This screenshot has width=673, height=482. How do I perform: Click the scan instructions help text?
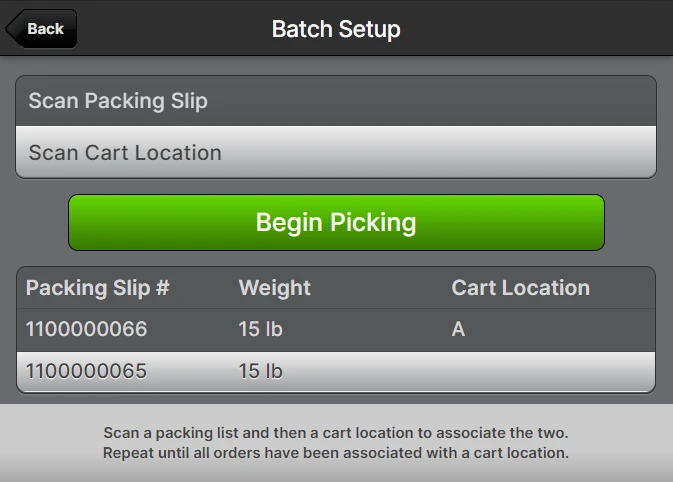[x=336, y=443]
